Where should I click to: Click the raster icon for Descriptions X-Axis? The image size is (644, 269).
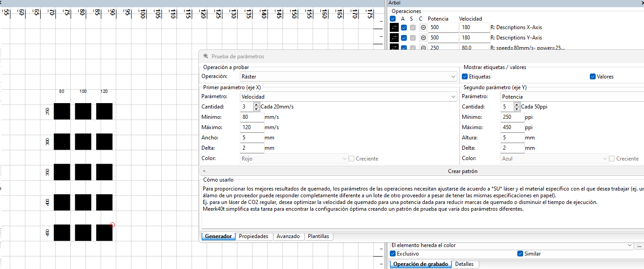coord(394,27)
